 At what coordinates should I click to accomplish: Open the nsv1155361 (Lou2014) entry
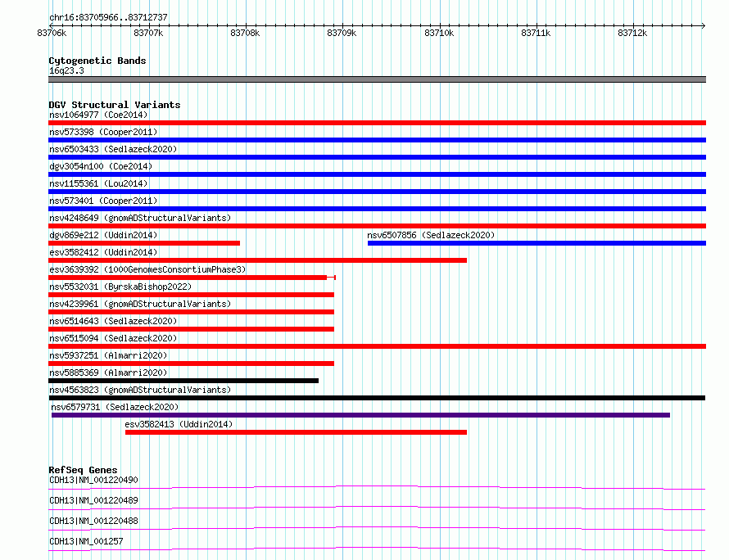tap(98, 183)
